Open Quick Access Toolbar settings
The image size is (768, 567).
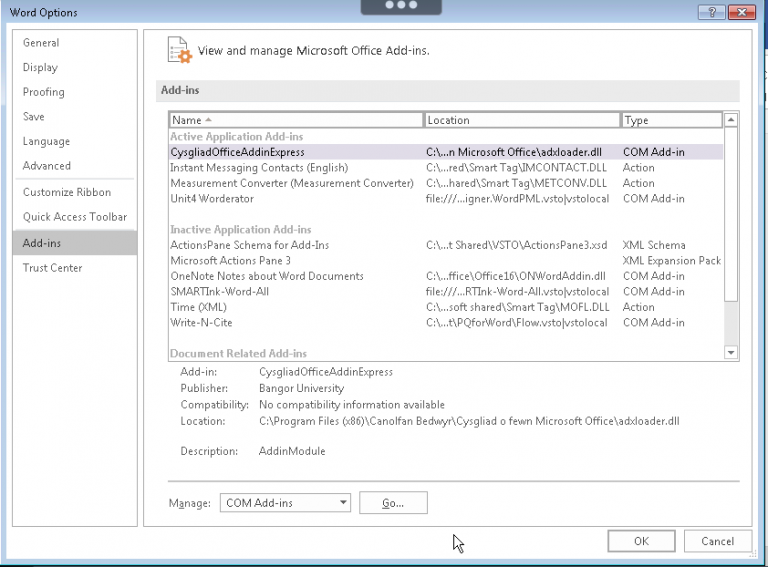[75, 217]
